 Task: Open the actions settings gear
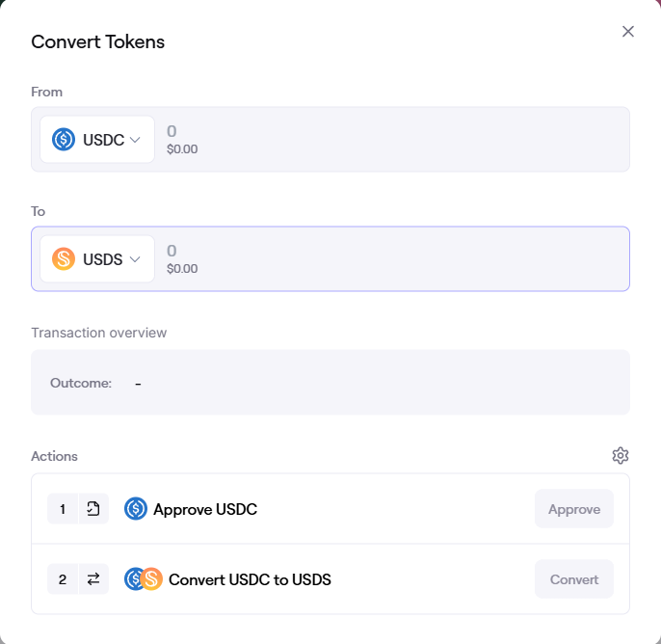click(x=621, y=455)
